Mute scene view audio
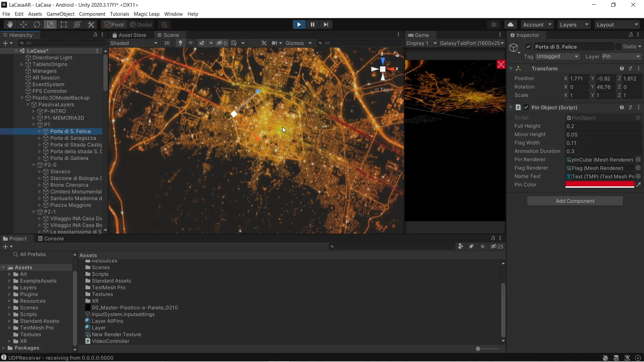The height and width of the screenshot is (362, 644). point(191,43)
